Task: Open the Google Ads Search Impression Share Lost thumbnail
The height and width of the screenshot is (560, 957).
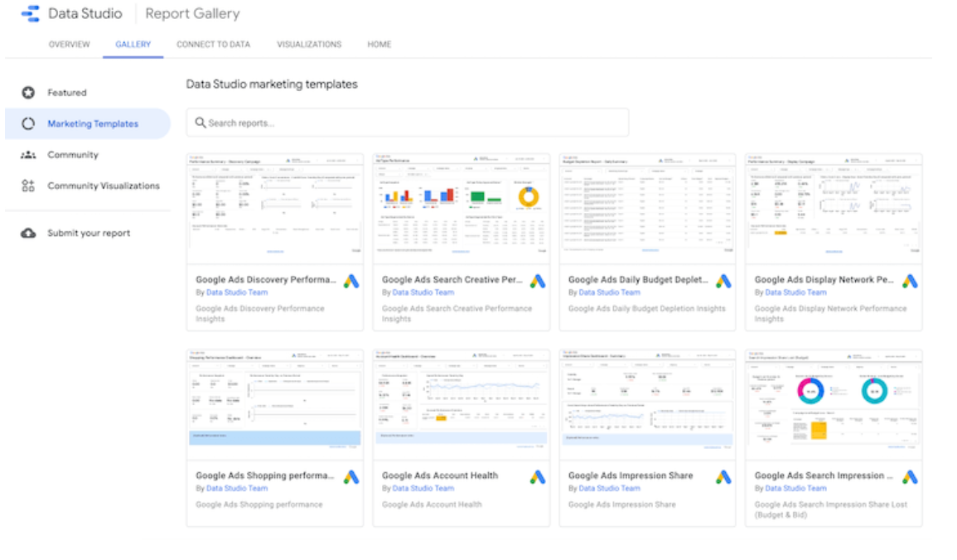Action: pos(834,403)
